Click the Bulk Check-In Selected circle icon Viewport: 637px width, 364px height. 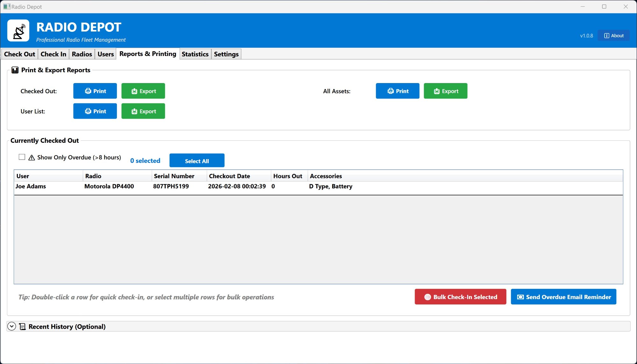(427, 297)
